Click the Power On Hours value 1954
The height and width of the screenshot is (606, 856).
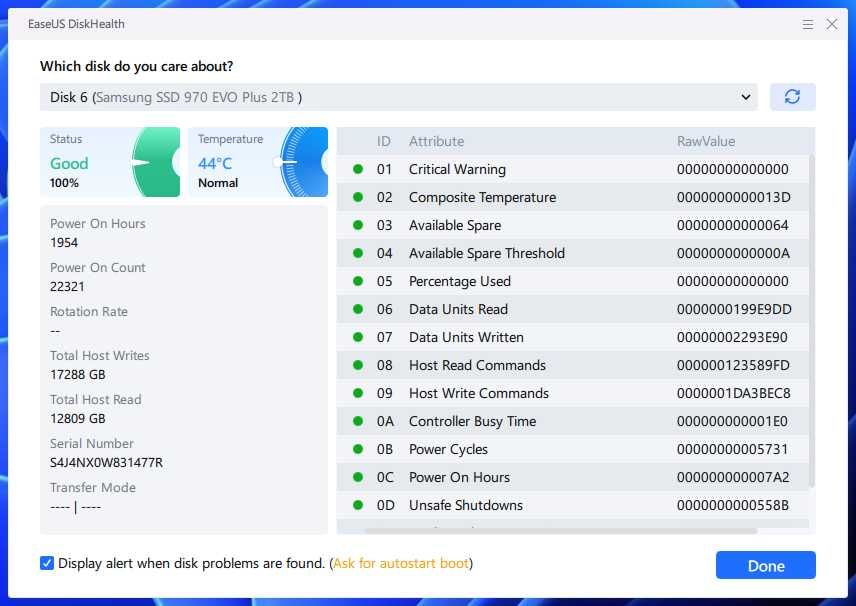coord(64,242)
